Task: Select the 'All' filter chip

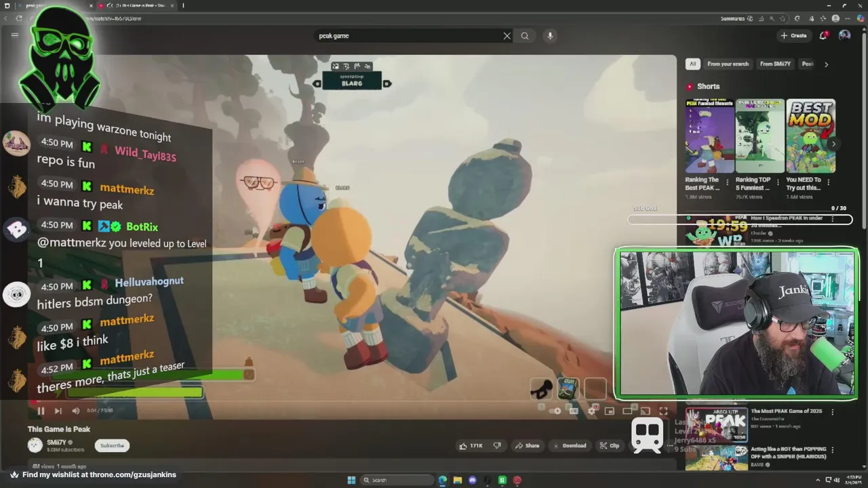Action: [x=692, y=64]
